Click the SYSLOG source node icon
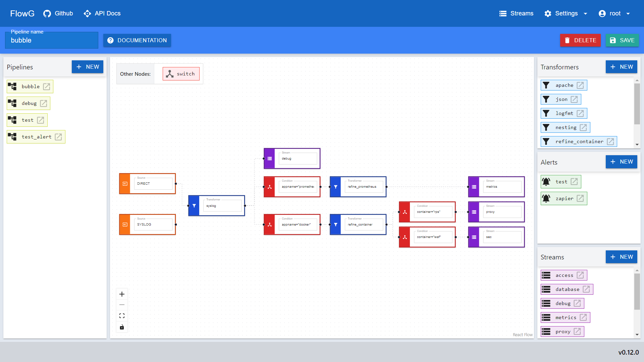 (125, 224)
